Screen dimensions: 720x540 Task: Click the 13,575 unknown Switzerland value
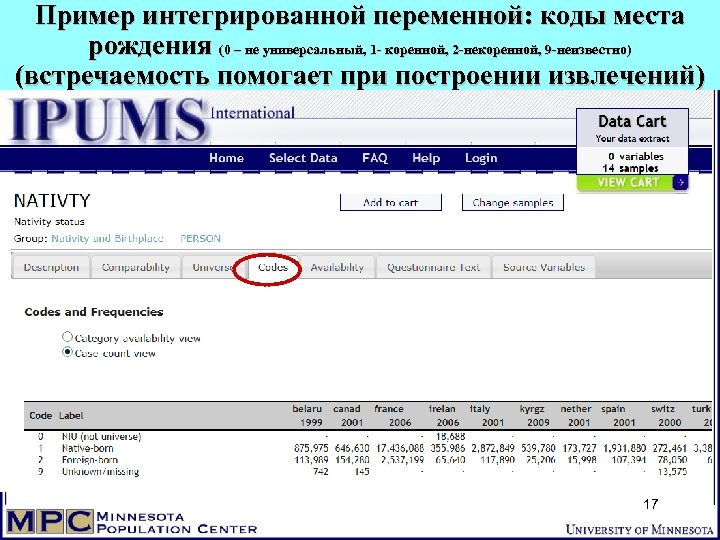(x=672, y=471)
